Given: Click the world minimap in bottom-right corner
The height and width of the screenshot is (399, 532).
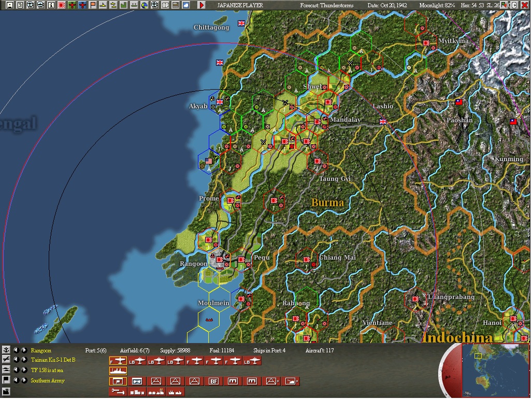Looking at the screenshot, I should click(495, 370).
